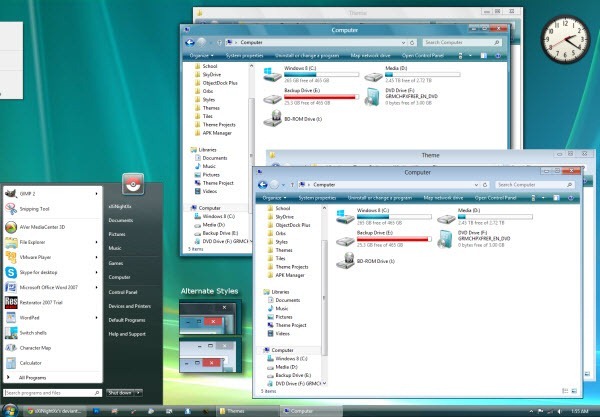Screen dimensions: 600x417
Task: Open Control Panel from the Start menu
Action: point(122,292)
